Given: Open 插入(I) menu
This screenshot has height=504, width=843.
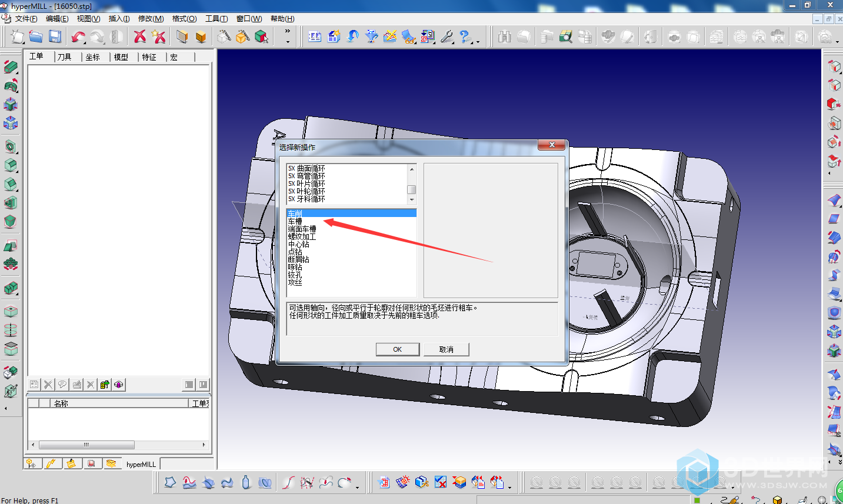Looking at the screenshot, I should pyautogui.click(x=119, y=19).
